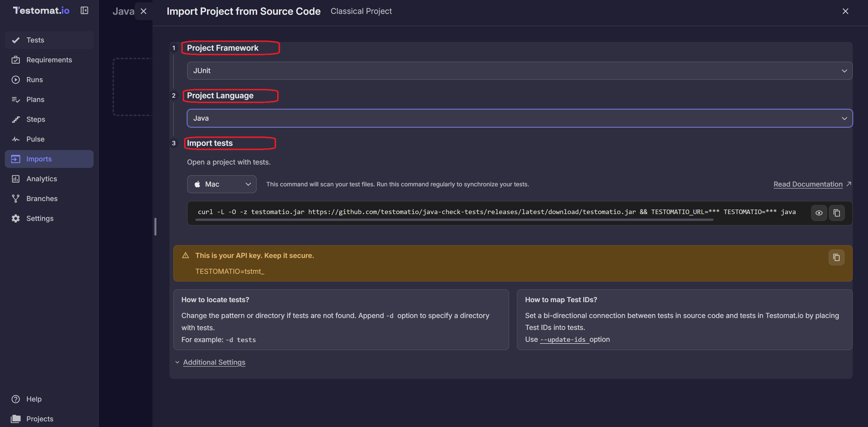Reveal hidden API key with eye icon
This screenshot has height=427, width=868.
819,213
